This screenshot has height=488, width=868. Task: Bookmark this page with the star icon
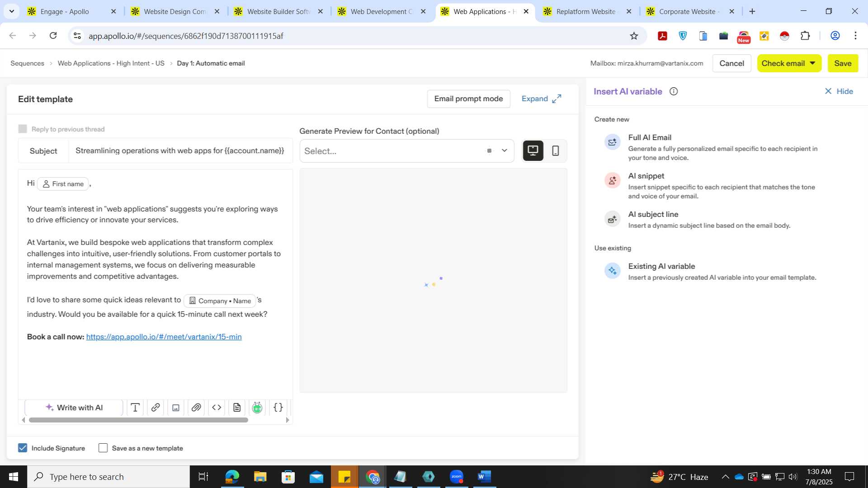(x=634, y=36)
